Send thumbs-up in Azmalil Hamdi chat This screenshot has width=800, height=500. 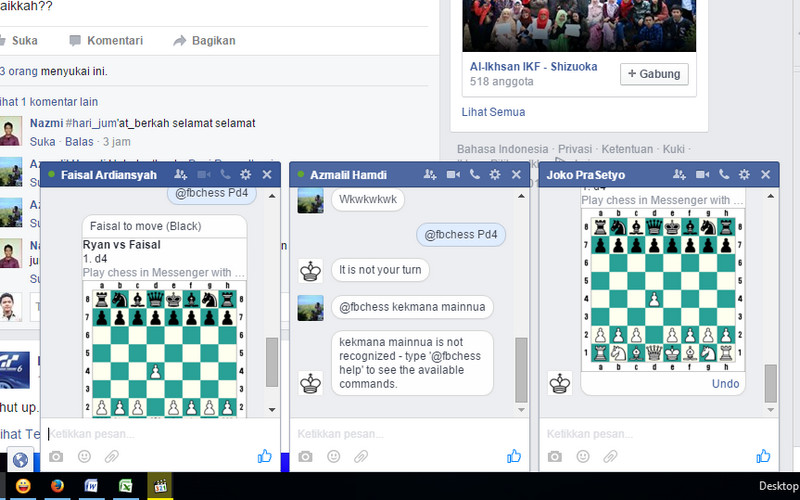click(514, 456)
